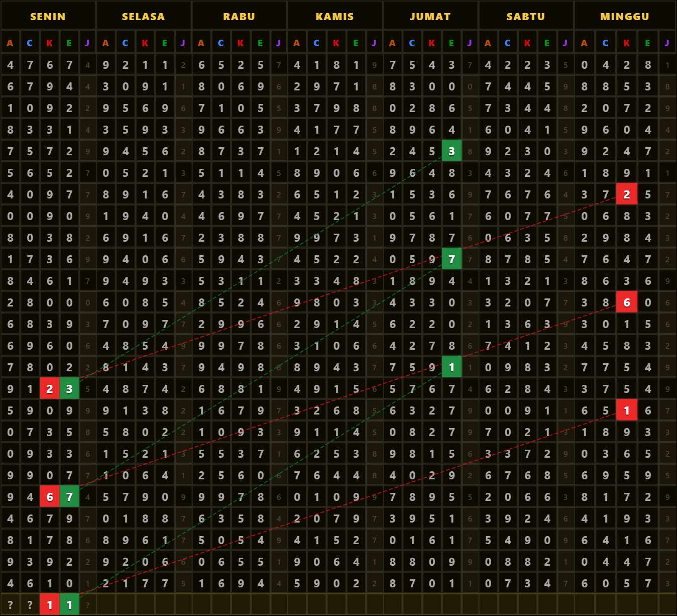This screenshot has height=616, width=677.
Task: Click red highlighted 6 in SENIN row 9467
Action: pos(49,497)
